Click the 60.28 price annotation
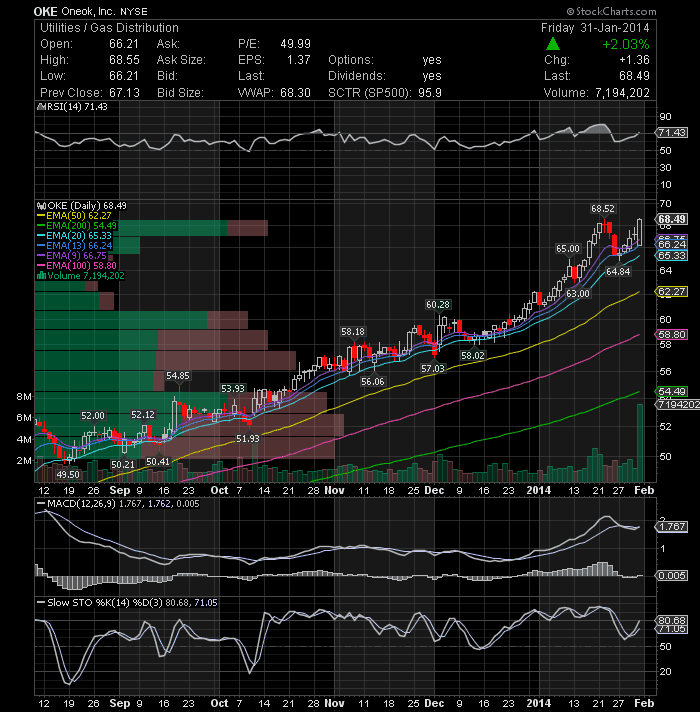This screenshot has height=712, width=700. (438, 305)
